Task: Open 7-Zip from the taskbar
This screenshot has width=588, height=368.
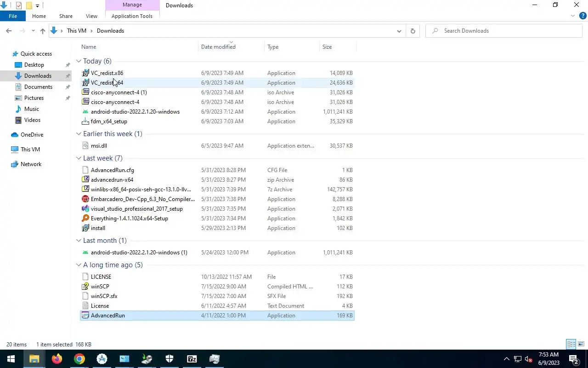Action: click(192, 359)
